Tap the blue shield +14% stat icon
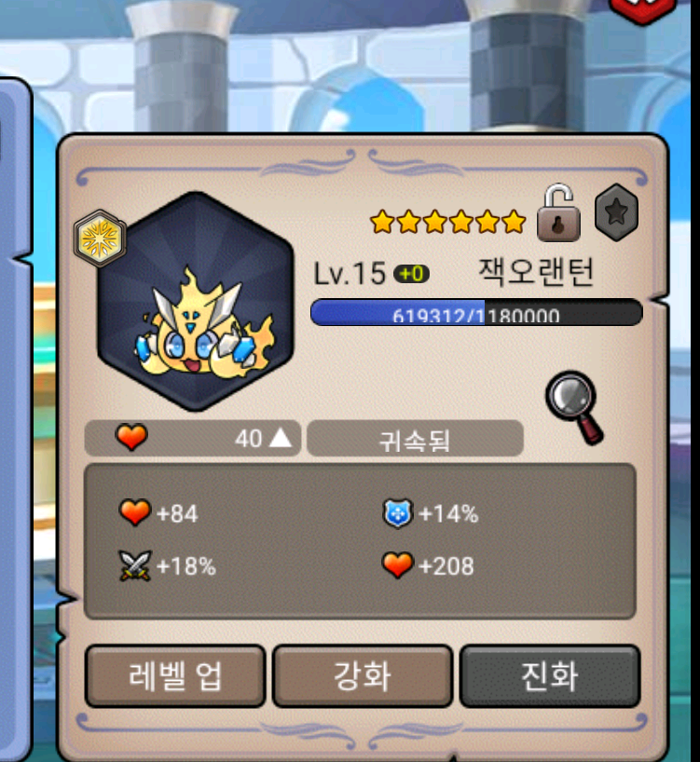This screenshot has width=700, height=762. tap(398, 513)
